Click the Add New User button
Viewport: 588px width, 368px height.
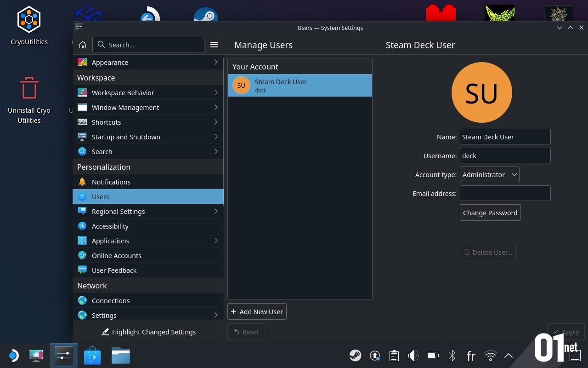257,311
